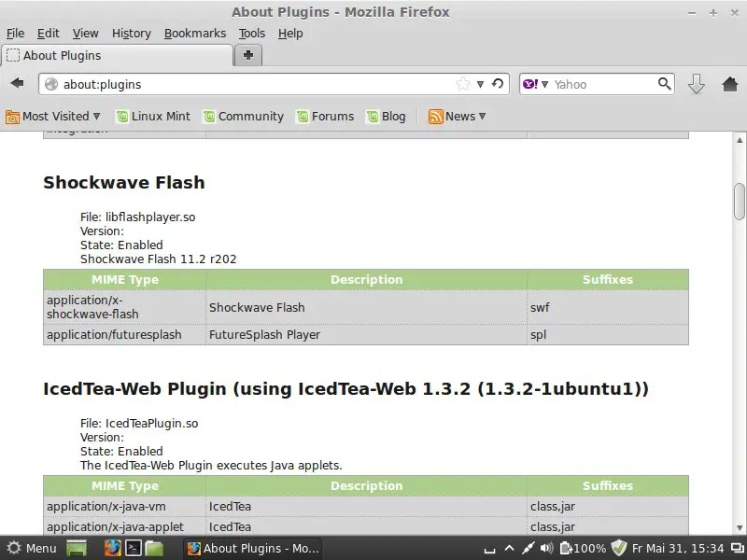Expand the Most Visited bookmarks dropdown
The width and height of the screenshot is (747, 560).
97,116
